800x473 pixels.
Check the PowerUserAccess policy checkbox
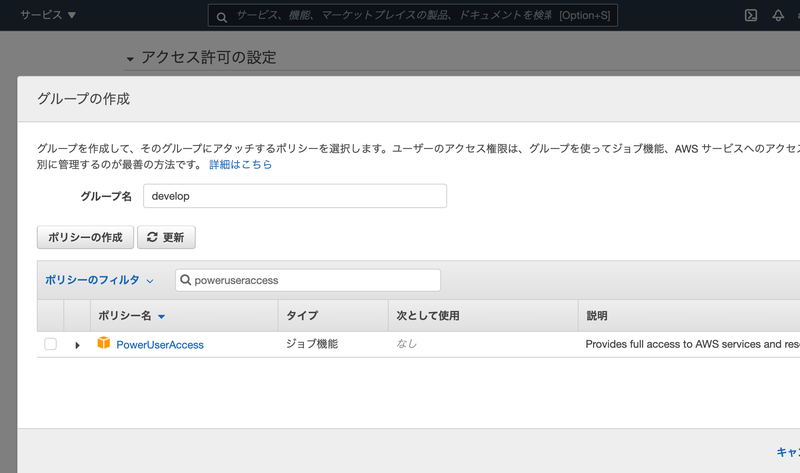click(51, 344)
